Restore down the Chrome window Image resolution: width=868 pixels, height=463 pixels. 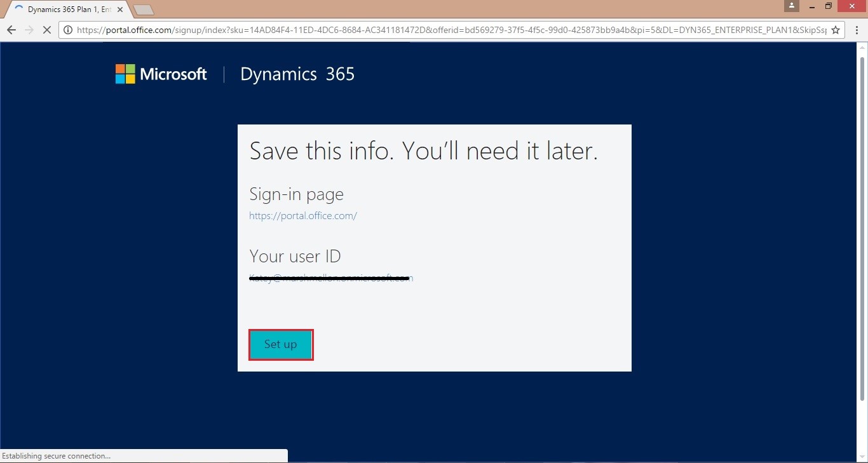pyautogui.click(x=829, y=6)
